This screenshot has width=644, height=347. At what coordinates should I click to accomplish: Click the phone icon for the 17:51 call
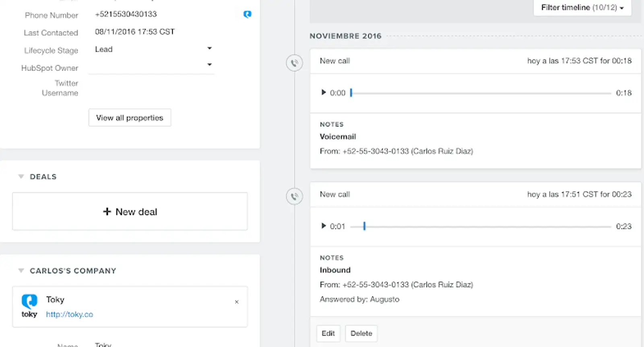pyautogui.click(x=295, y=196)
